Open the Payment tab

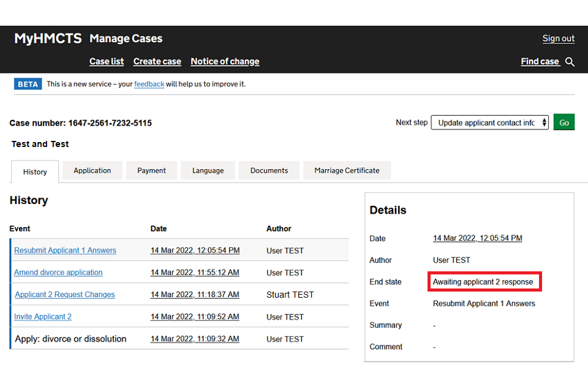pyautogui.click(x=151, y=171)
